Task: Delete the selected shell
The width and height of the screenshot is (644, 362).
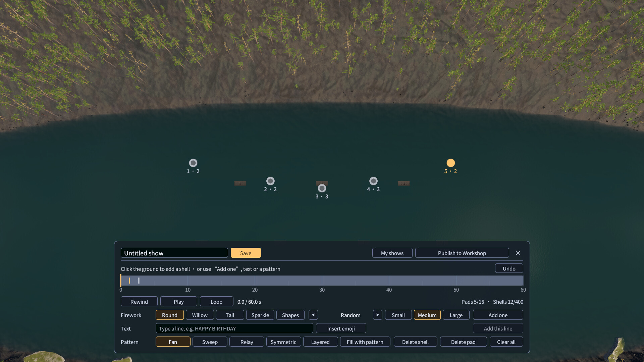Action: point(416,342)
